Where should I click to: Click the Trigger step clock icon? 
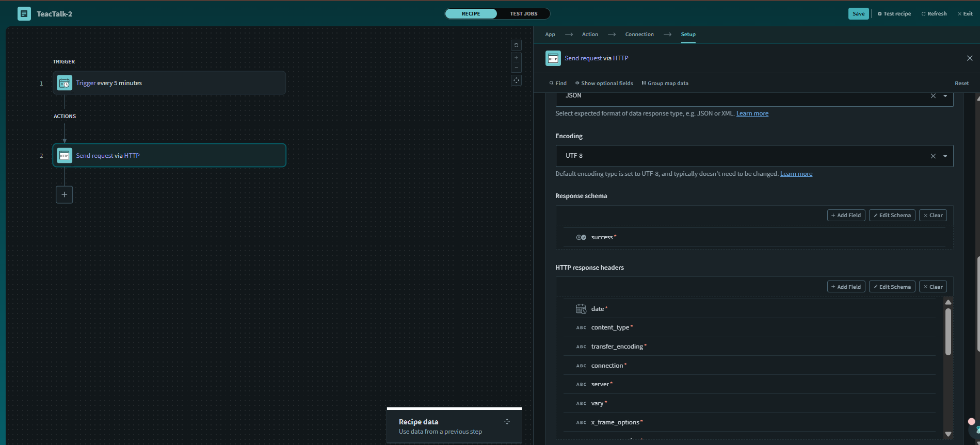tap(65, 83)
